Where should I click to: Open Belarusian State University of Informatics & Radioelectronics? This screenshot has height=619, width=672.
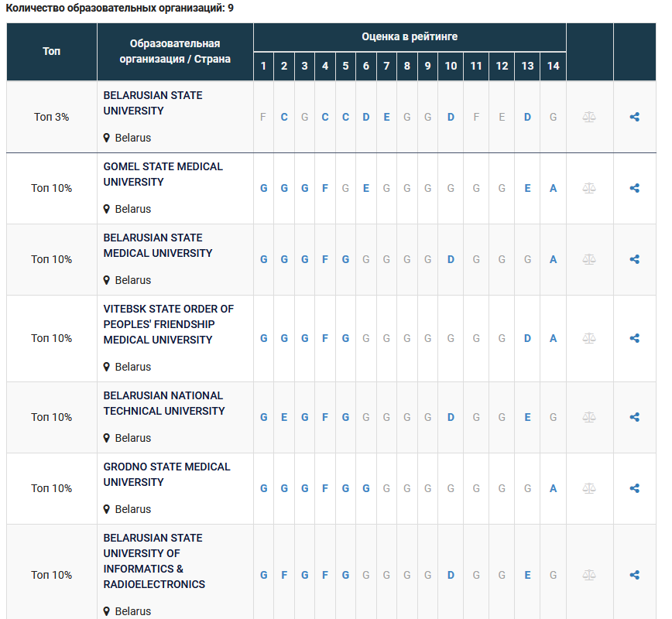click(x=154, y=561)
